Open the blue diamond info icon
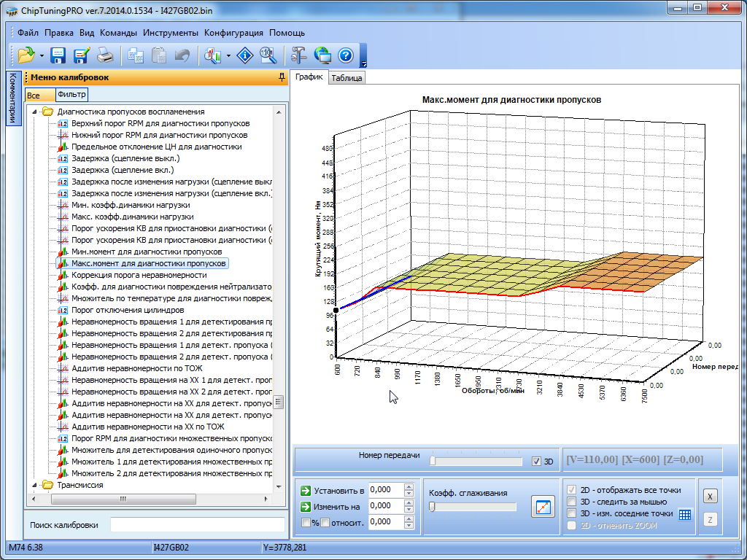Screen dimensions: 747x560 pyautogui.click(x=246, y=55)
